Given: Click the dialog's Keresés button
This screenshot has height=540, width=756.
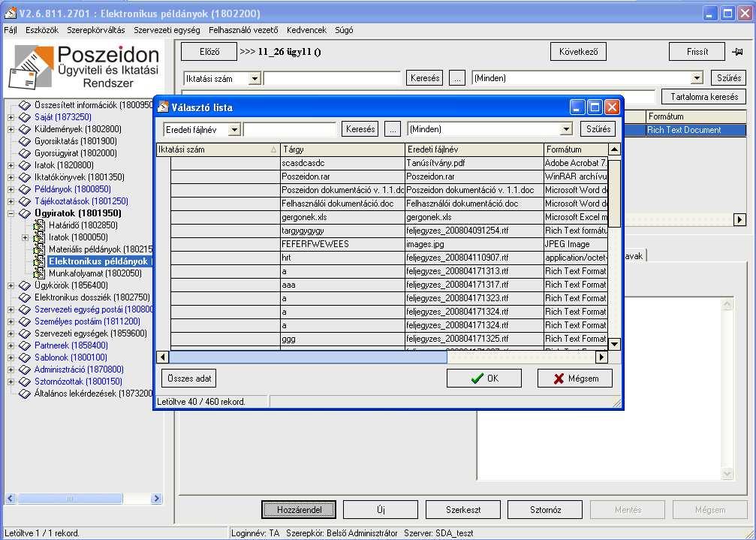Looking at the screenshot, I should point(360,129).
